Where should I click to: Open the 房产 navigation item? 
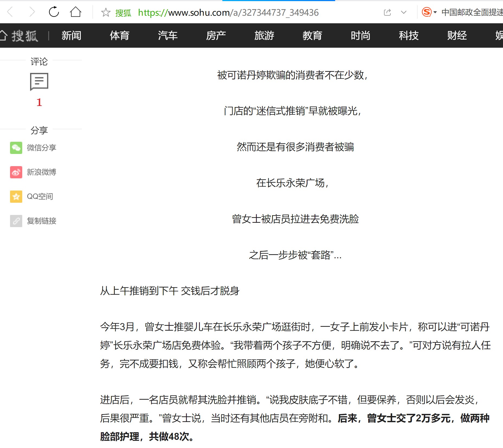tap(216, 36)
